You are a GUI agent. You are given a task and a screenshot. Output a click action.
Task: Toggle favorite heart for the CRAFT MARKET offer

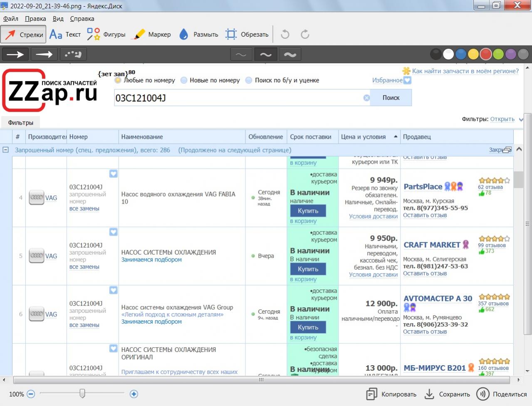(114, 232)
